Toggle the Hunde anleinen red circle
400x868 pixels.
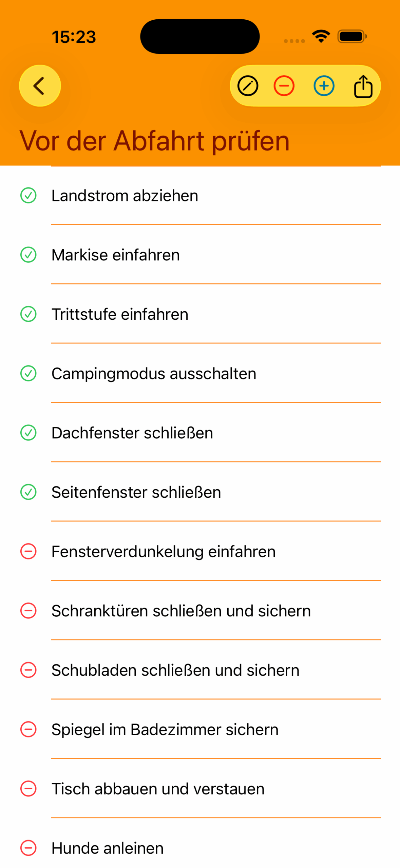28,848
